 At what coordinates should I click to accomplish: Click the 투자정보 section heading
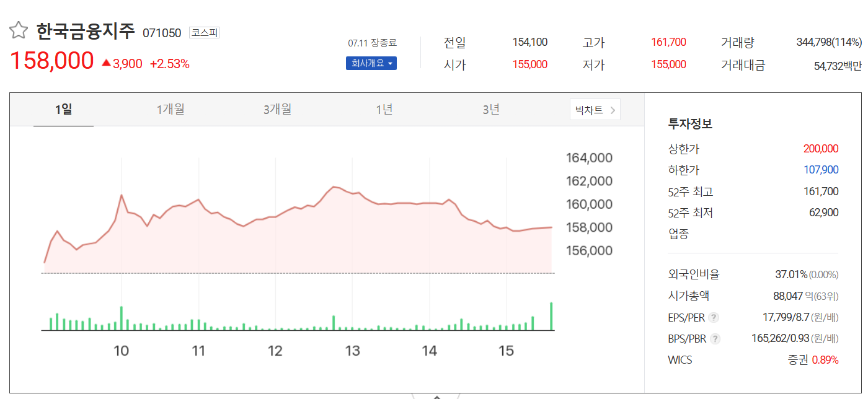click(x=690, y=124)
